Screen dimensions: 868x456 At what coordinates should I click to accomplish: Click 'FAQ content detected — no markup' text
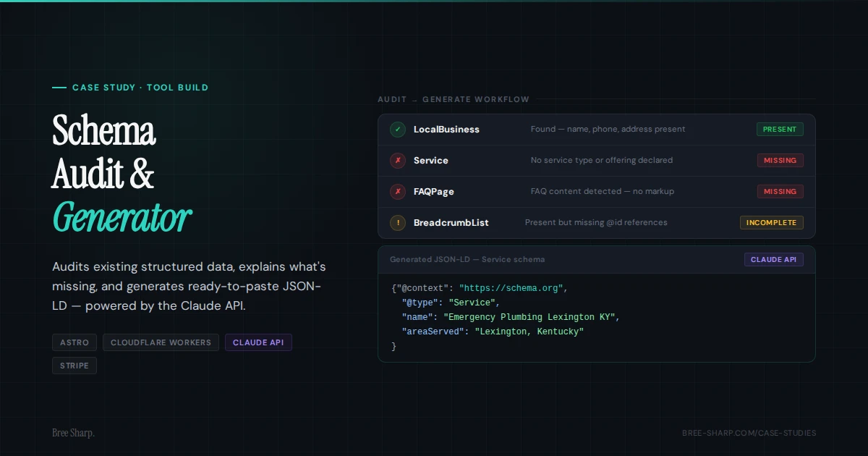[603, 192]
